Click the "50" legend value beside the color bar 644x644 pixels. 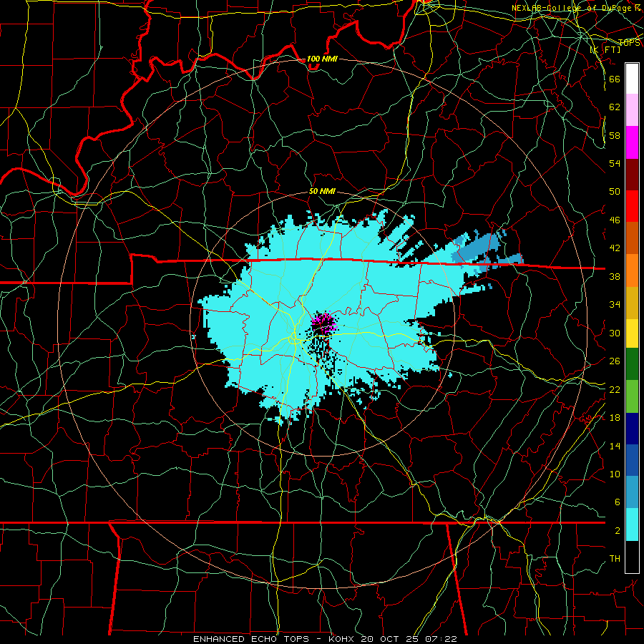coord(615,191)
